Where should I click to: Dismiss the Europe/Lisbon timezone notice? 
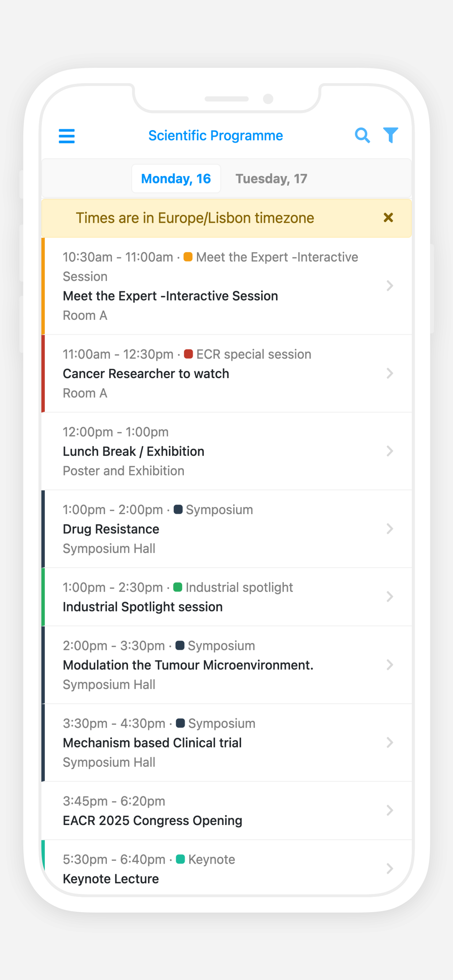point(388,218)
